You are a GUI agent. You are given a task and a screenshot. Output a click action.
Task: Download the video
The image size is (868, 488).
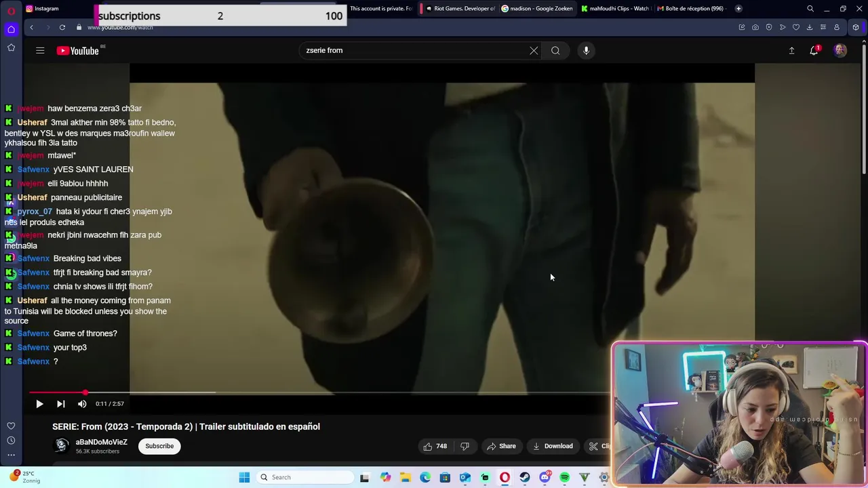click(553, 446)
